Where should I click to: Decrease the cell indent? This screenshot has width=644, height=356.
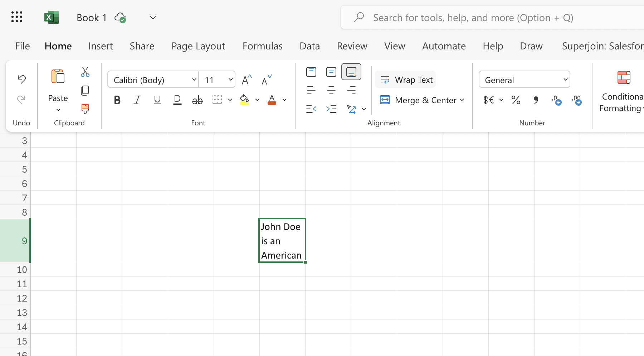311,109
